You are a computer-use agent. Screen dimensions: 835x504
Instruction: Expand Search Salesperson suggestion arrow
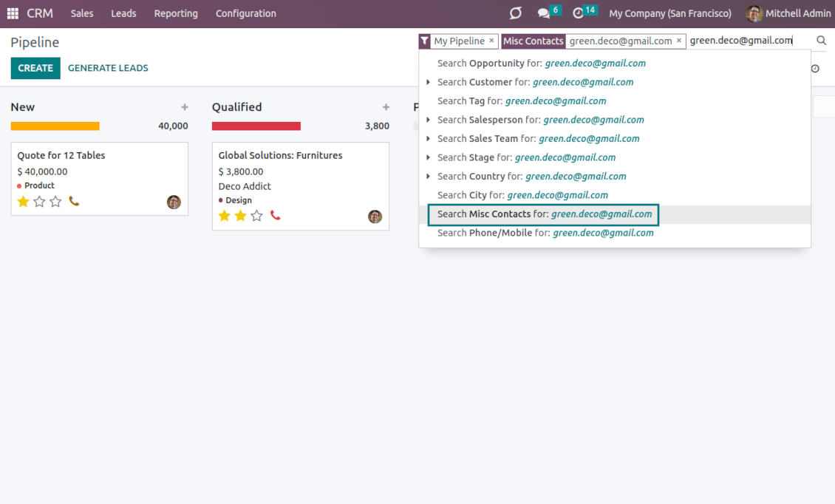[429, 120]
